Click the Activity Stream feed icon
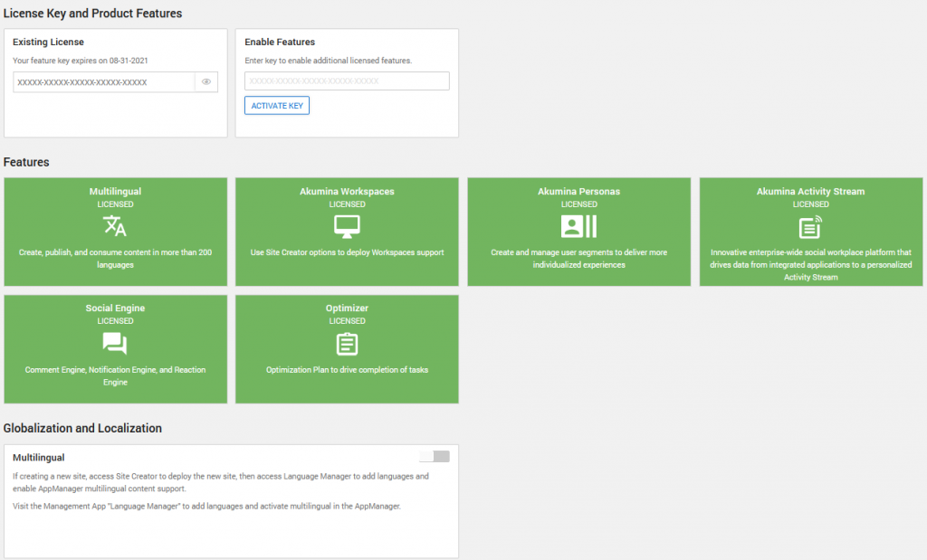Image resolution: width=927 pixels, height=560 pixels. [x=810, y=226]
